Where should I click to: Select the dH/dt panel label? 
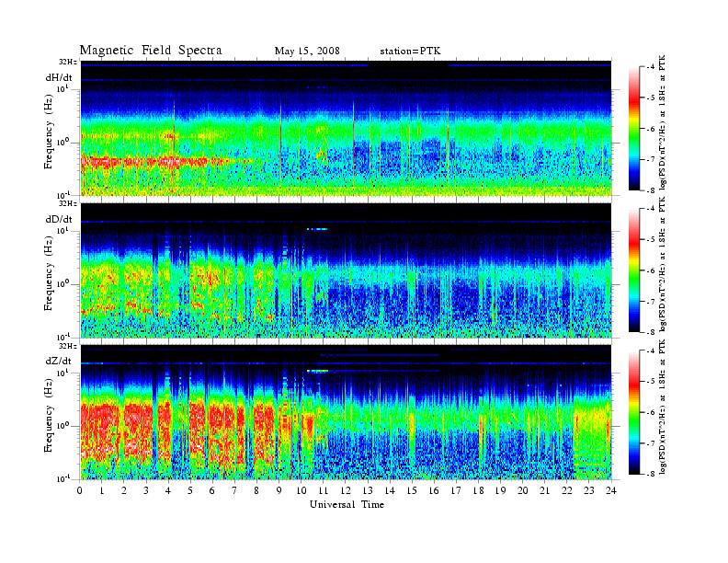tap(59, 78)
